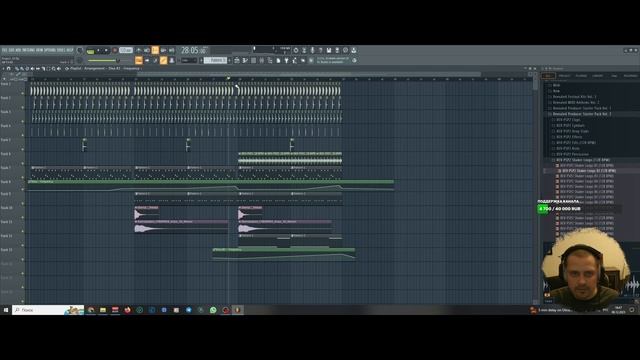The height and width of the screenshot is (360, 640).
Task: Mute Track 2 using its green dot
Action: coord(23,107)
